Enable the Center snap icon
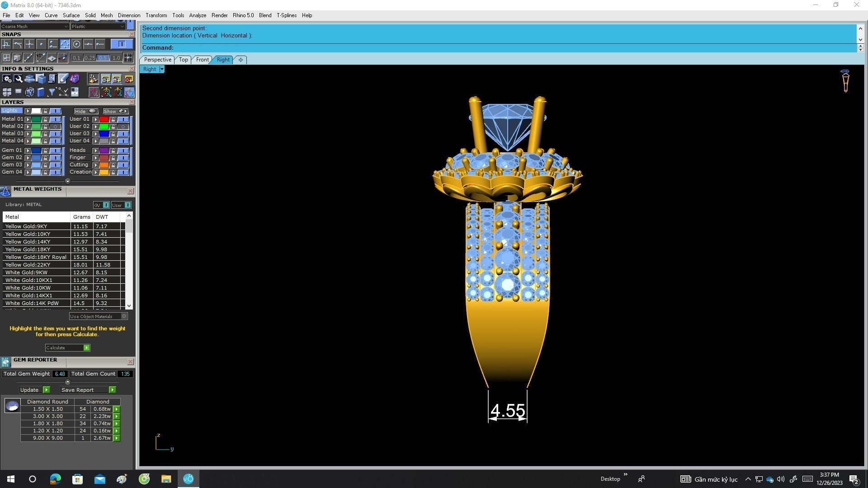Image resolution: width=868 pixels, height=488 pixels. (x=76, y=44)
